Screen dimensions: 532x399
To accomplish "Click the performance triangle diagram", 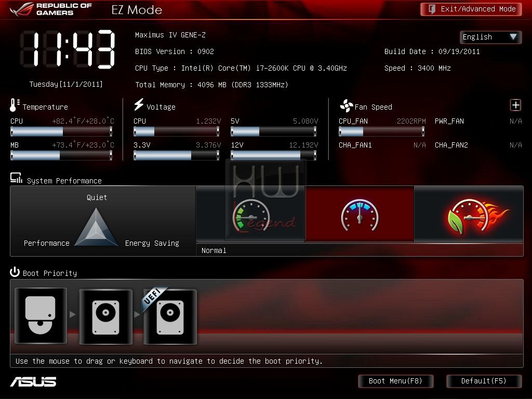I will [96, 227].
